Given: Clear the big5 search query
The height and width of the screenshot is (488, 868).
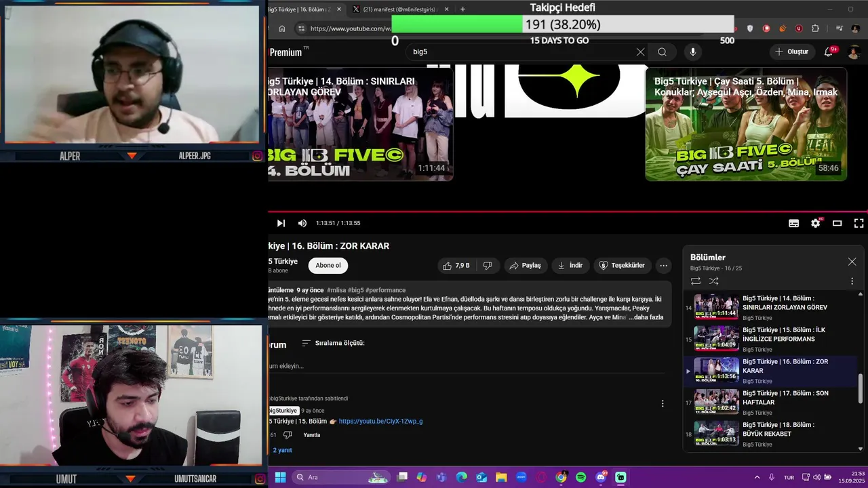Looking at the screenshot, I should coord(640,52).
